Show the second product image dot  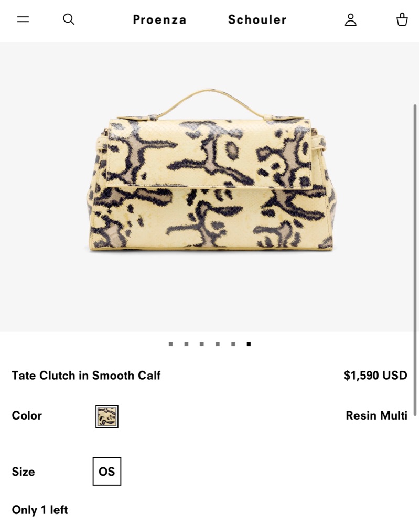(x=187, y=344)
